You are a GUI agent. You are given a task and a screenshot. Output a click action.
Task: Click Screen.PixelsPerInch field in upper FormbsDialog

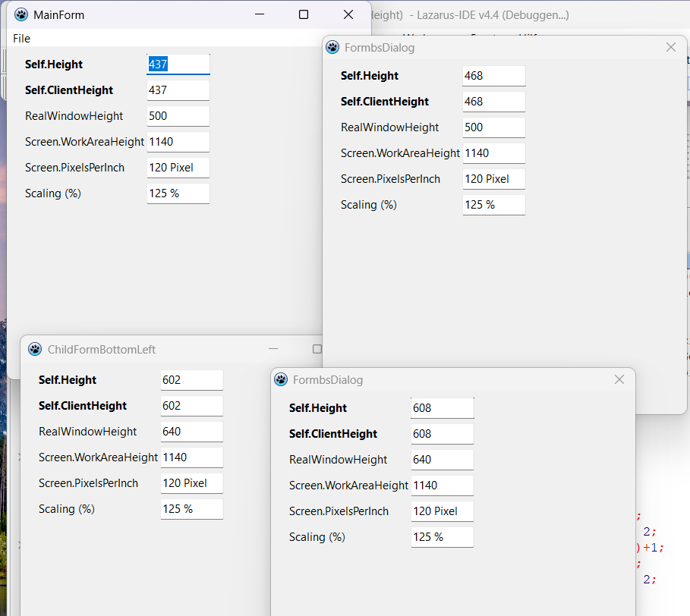pos(493,178)
